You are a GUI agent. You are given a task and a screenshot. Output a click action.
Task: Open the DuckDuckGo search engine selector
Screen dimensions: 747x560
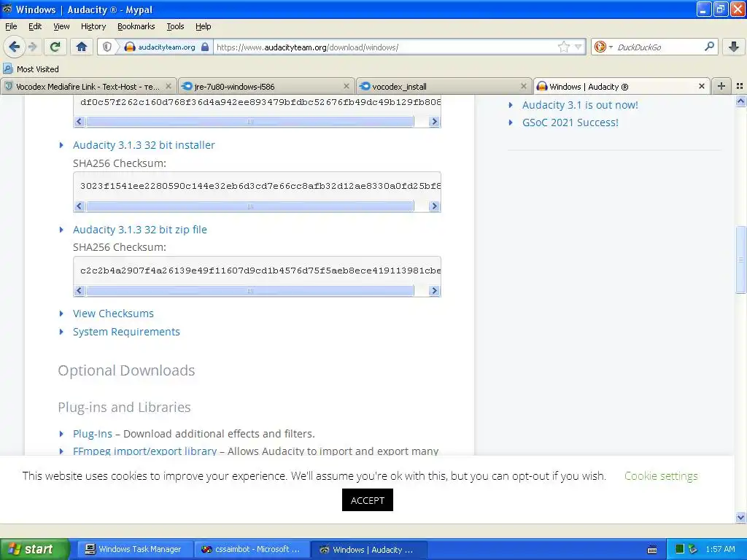tap(603, 47)
